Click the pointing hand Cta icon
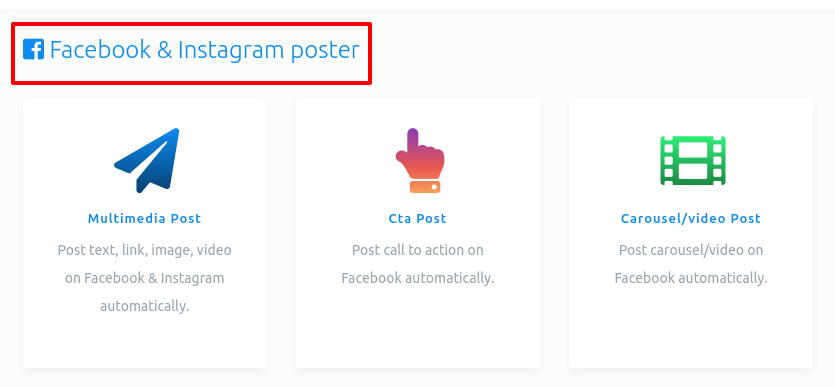835x387 pixels. pyautogui.click(x=420, y=160)
